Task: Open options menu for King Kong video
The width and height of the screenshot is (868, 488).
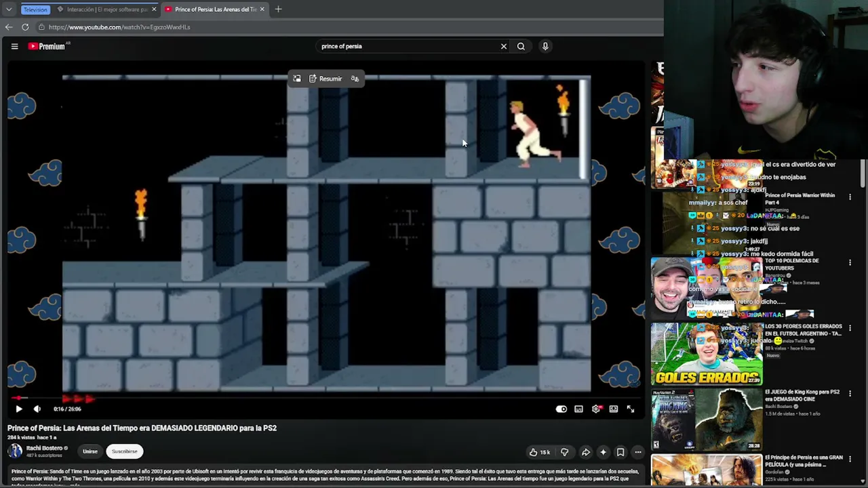Action: pyautogui.click(x=850, y=394)
